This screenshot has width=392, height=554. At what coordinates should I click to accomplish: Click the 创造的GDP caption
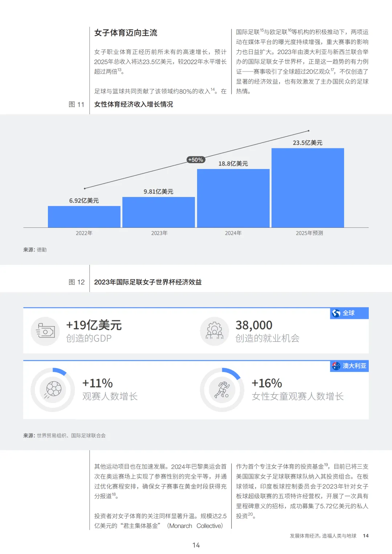89,338
